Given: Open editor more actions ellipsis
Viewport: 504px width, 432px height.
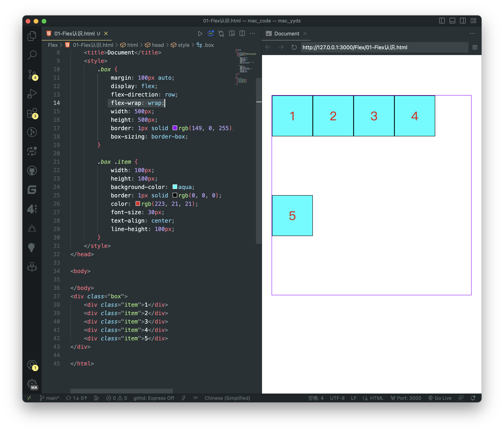Looking at the screenshot, I should tap(252, 34).
